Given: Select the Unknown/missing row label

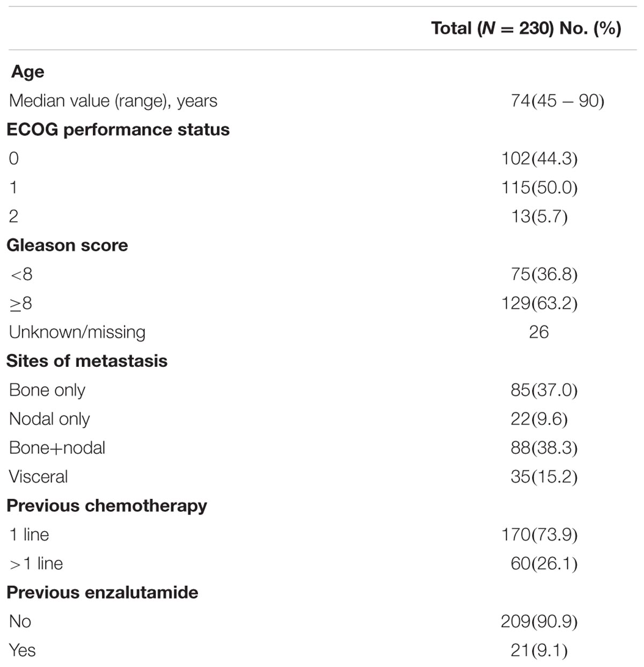Looking at the screenshot, I should point(77,332).
